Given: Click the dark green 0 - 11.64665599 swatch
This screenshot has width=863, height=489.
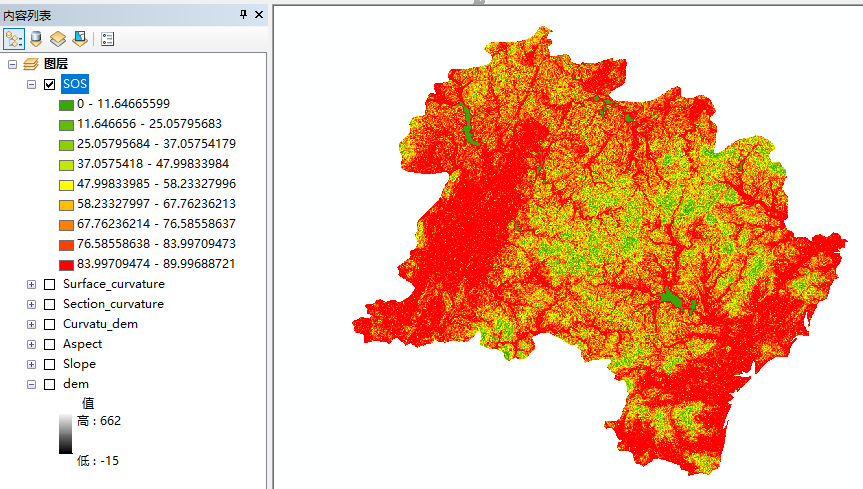Looking at the screenshot, I should click(66, 105).
